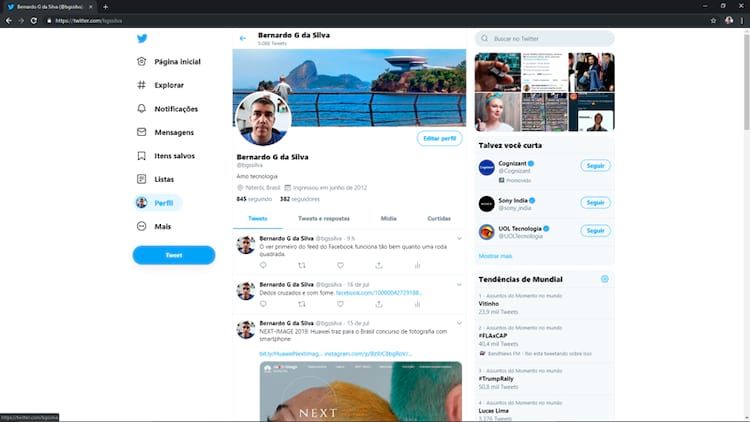Click the Buscar no Twitter search field
Image resolution: width=750 pixels, height=422 pixels.
(544, 39)
